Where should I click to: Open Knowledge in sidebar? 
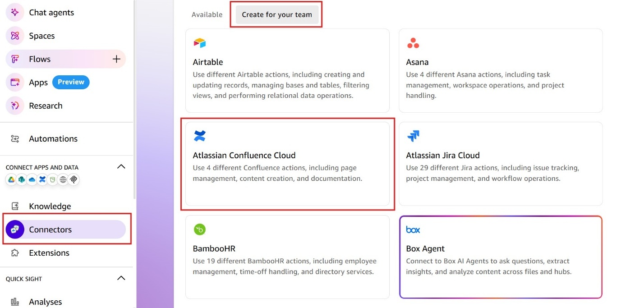[x=50, y=206]
